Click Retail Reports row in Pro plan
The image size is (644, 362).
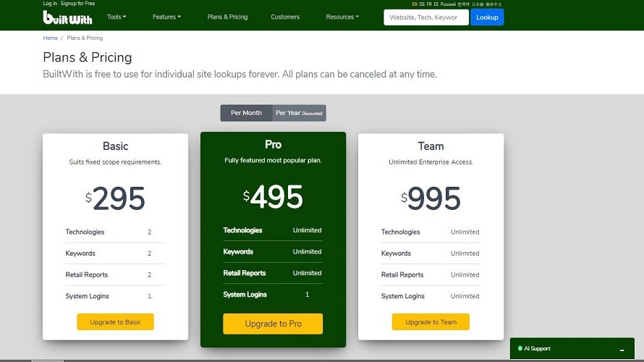click(273, 273)
